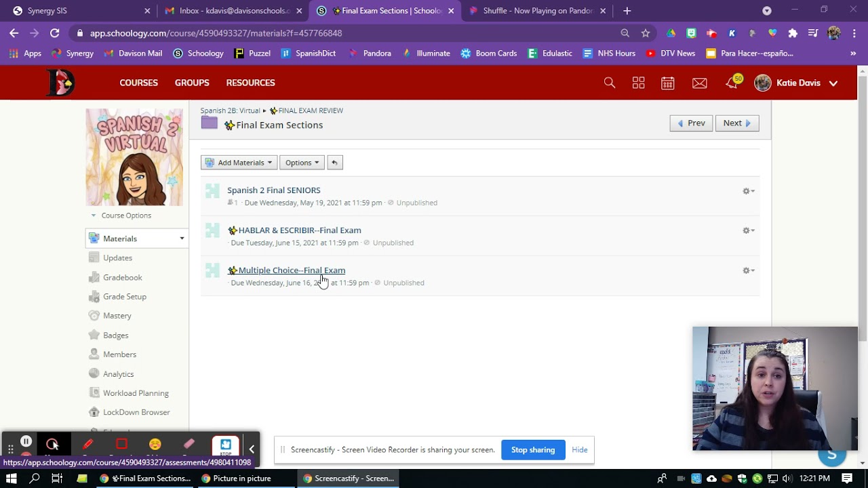Viewport: 868px width, 488px height.
Task: Click the Prev folder button
Action: pyautogui.click(x=691, y=123)
